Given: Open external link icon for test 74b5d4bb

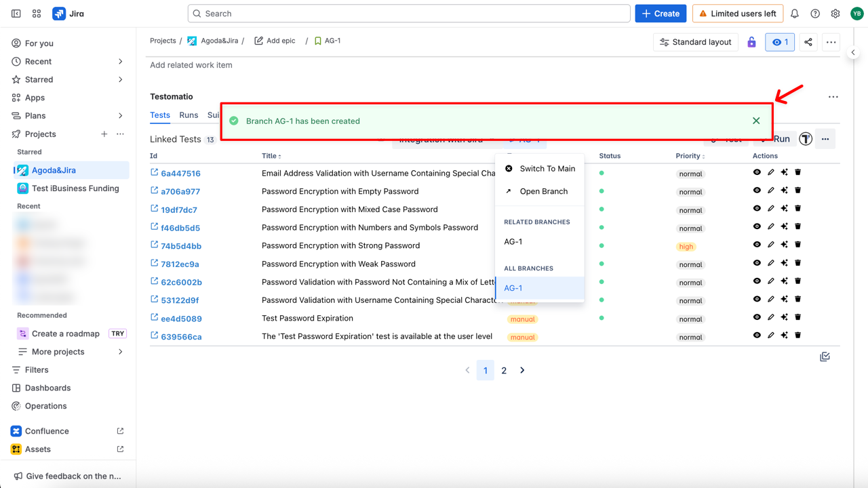Looking at the screenshot, I should click(155, 245).
